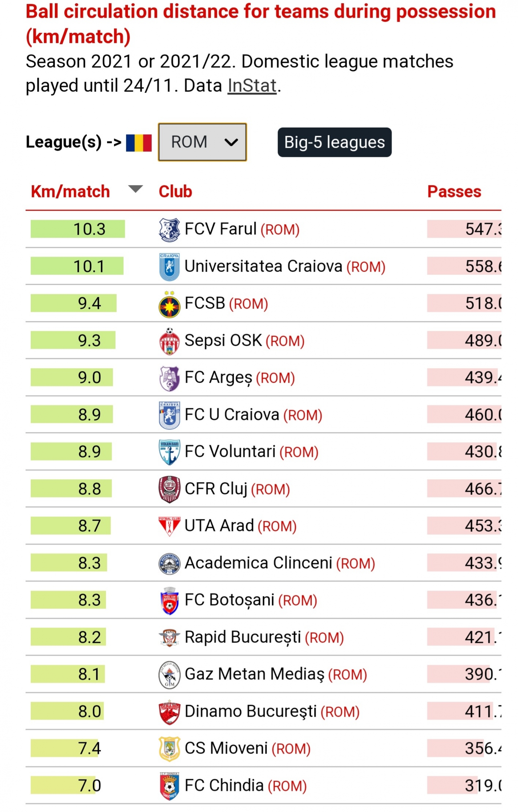Click the CFR Cluj club crest
The width and height of the screenshot is (518, 812).
[169, 489]
